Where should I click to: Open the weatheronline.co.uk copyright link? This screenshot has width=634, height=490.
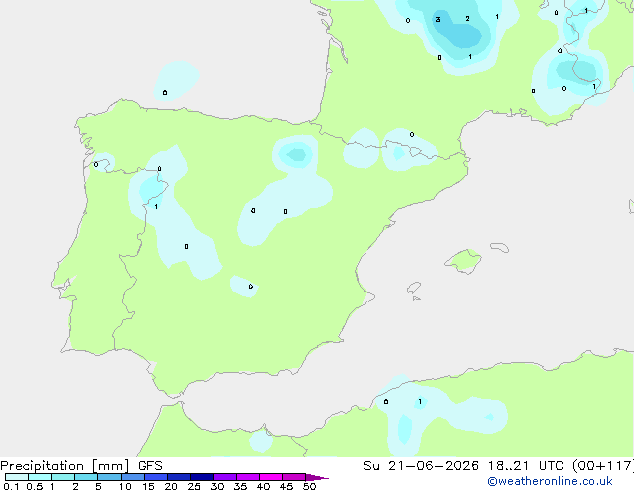tap(550, 481)
